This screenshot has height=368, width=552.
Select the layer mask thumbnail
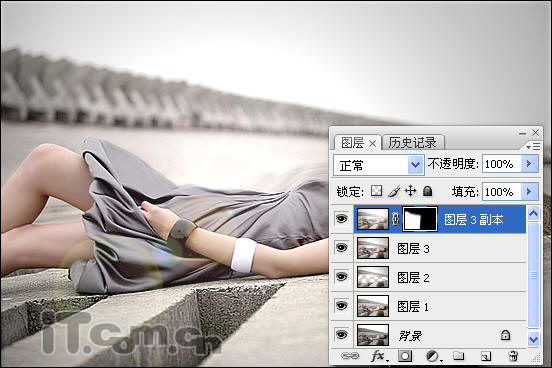[420, 219]
